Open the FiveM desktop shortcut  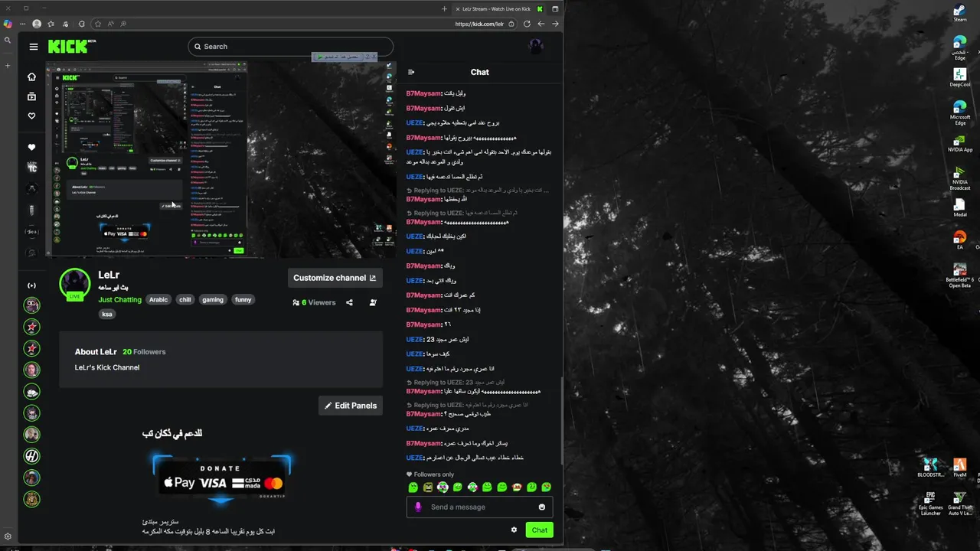pyautogui.click(x=960, y=468)
